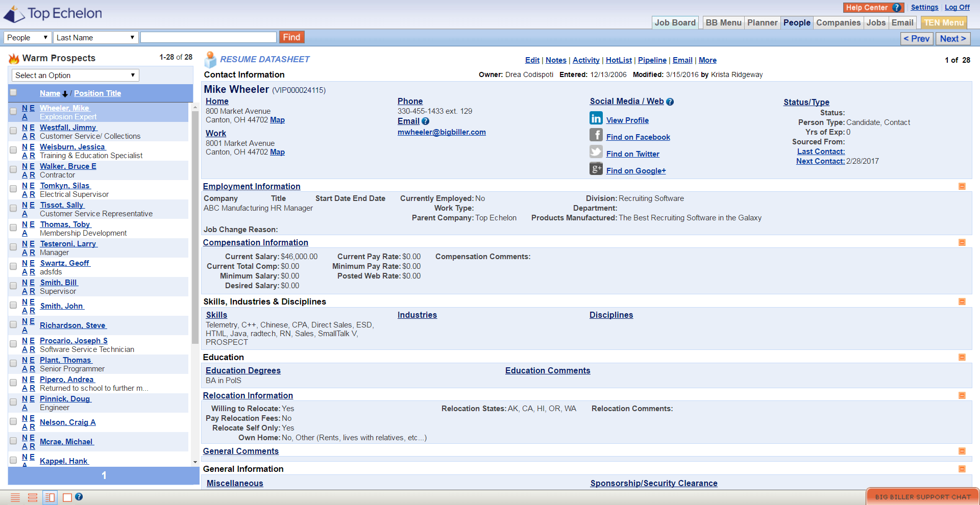This screenshot has width=980, height=505.
Task: Click the mwheeler@bigbiller.com email link
Action: tap(442, 132)
